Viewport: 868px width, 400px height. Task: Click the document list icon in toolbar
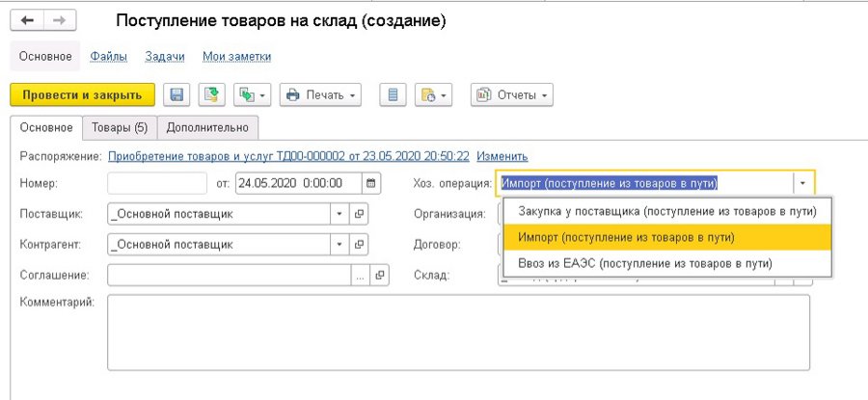(392, 94)
